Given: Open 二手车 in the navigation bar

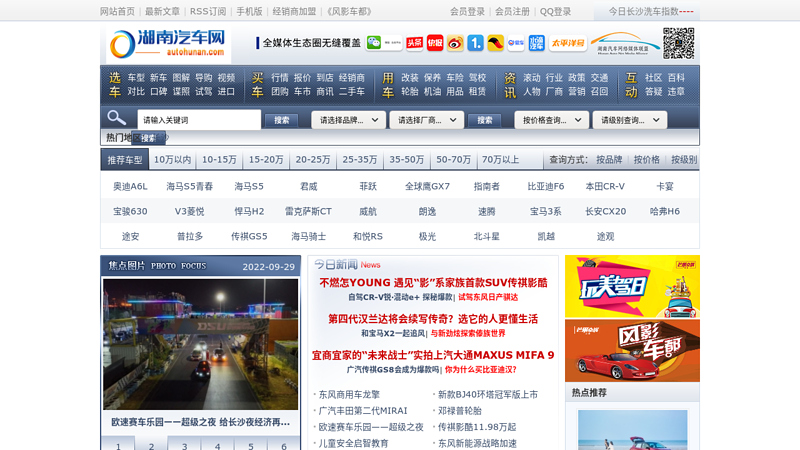Looking at the screenshot, I should tap(352, 91).
